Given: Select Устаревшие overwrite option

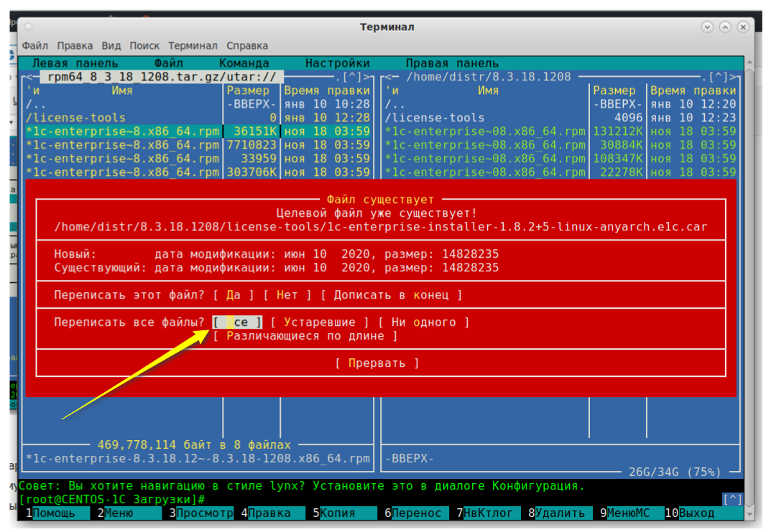Looking at the screenshot, I should (x=320, y=322).
